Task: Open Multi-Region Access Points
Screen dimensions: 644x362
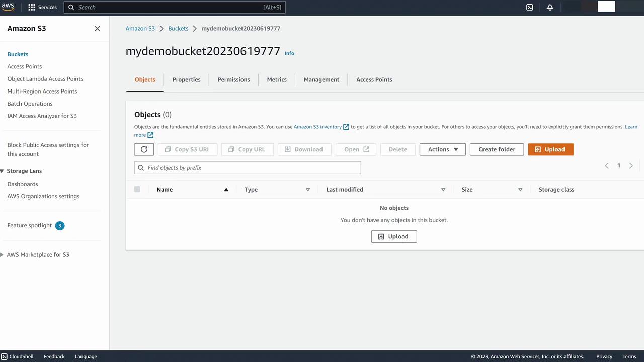Action: [x=42, y=91]
